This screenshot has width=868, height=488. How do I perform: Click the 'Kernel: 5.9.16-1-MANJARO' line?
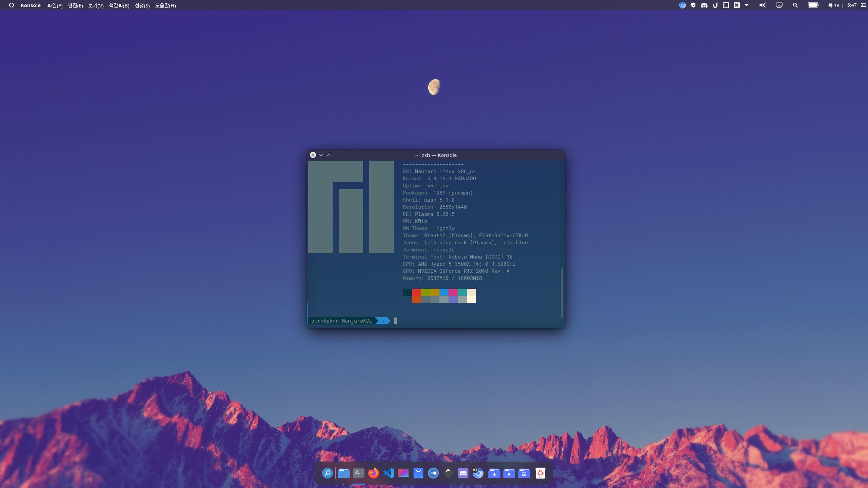point(439,179)
